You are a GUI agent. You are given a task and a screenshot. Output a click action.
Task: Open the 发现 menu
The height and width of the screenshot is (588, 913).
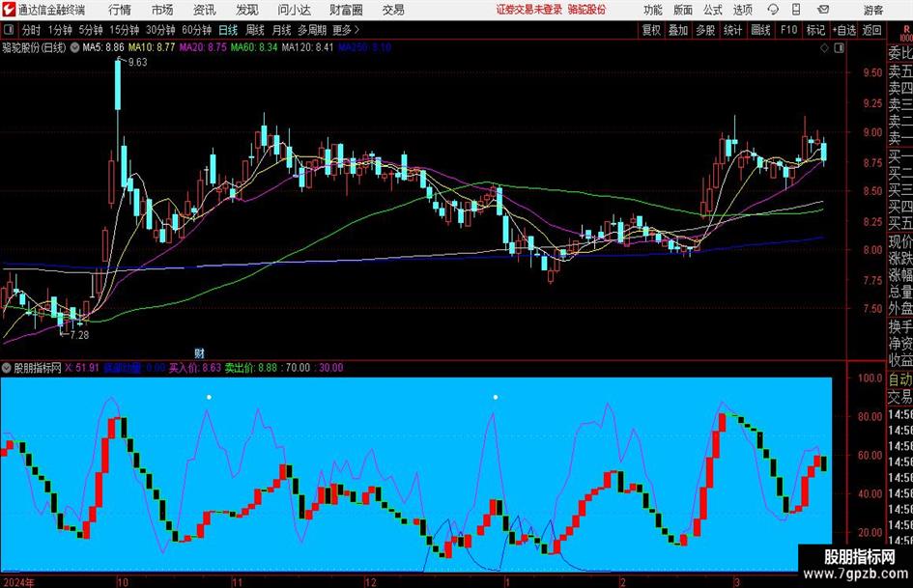click(x=247, y=10)
